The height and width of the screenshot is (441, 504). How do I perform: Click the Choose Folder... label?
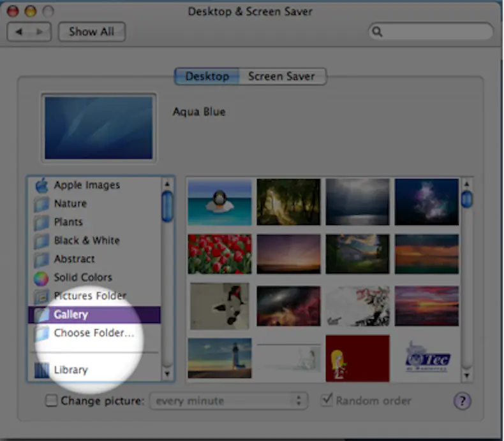point(94,333)
